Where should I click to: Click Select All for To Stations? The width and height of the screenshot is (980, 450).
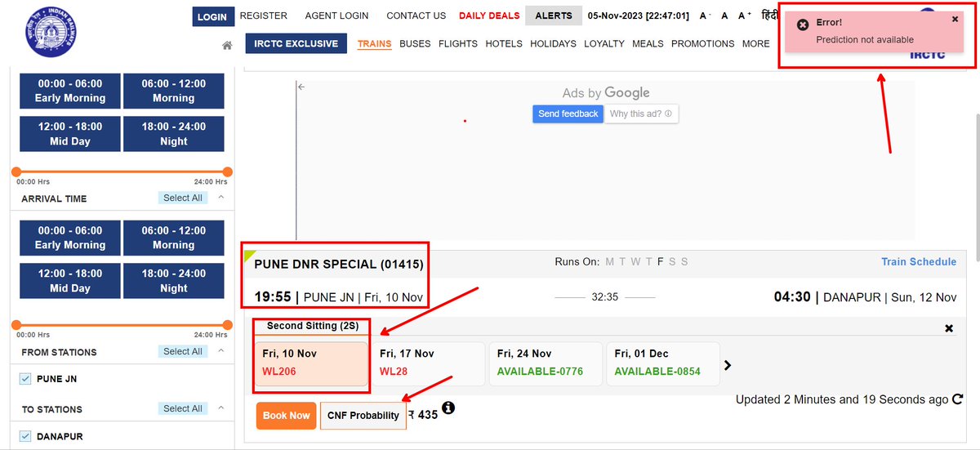point(183,408)
